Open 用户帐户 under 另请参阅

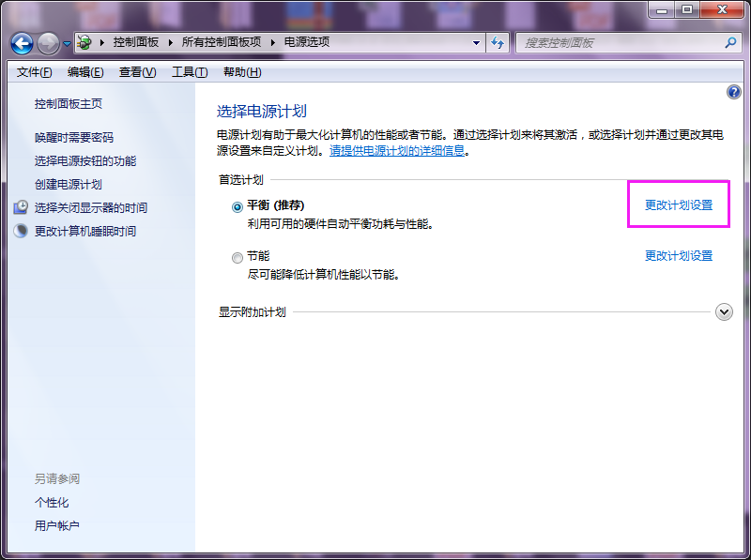tap(56, 525)
